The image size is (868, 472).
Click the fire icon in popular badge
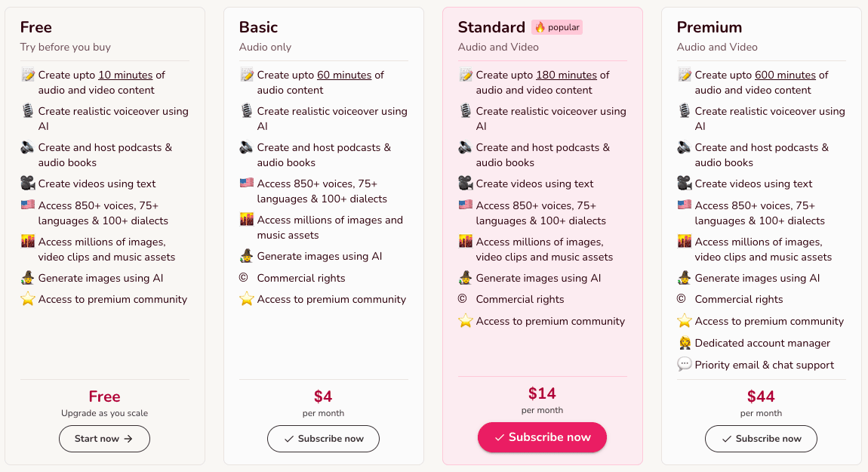pos(540,27)
